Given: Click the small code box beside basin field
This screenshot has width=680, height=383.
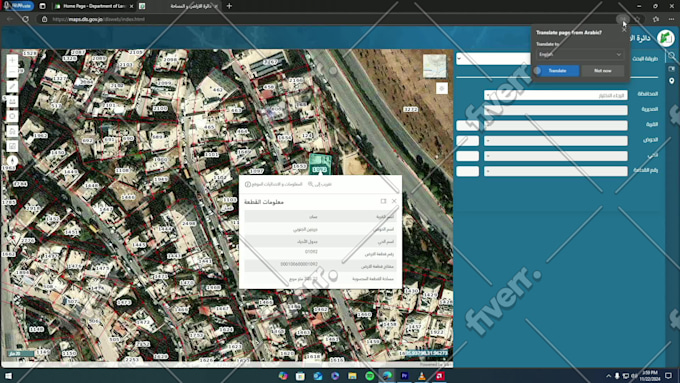Looking at the screenshot, I should click(x=468, y=141).
